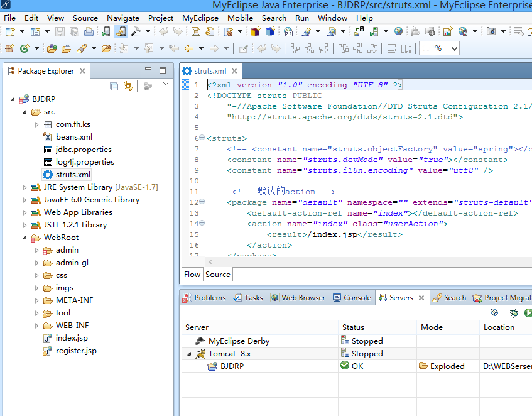Switch to the Problems tab
The height and width of the screenshot is (416, 532).
click(204, 298)
